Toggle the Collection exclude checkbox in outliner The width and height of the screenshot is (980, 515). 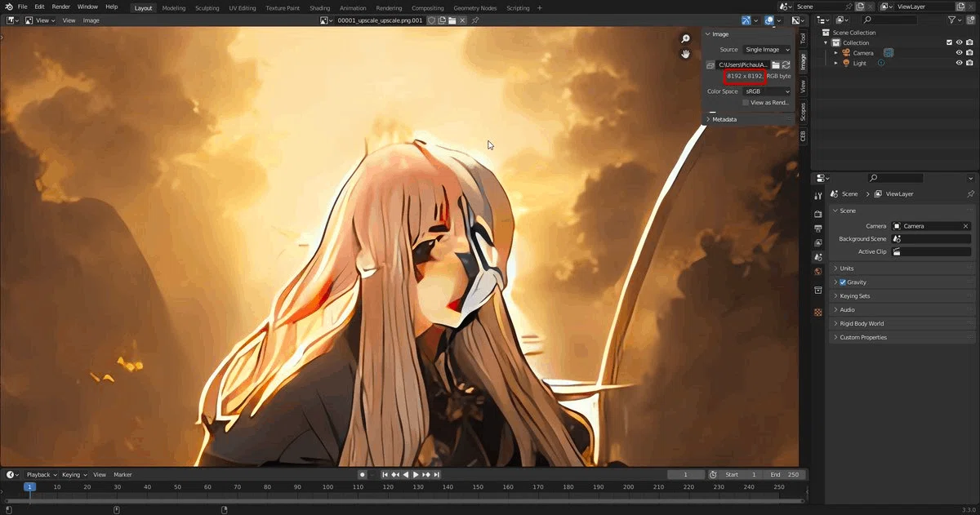tap(949, 42)
